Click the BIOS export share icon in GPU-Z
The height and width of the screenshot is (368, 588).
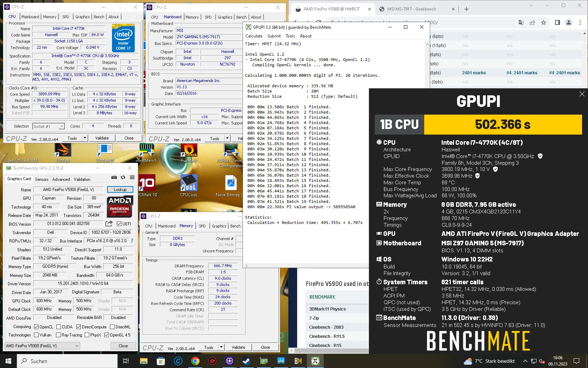click(x=109, y=224)
